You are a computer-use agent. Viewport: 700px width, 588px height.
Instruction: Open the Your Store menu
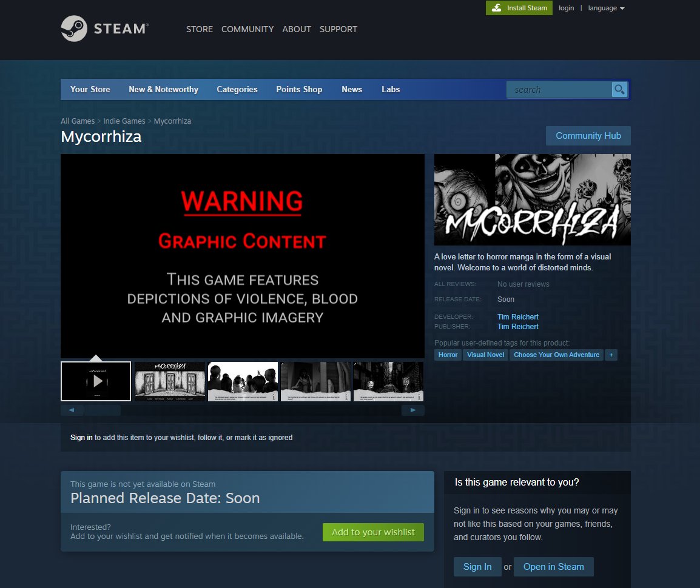point(90,89)
